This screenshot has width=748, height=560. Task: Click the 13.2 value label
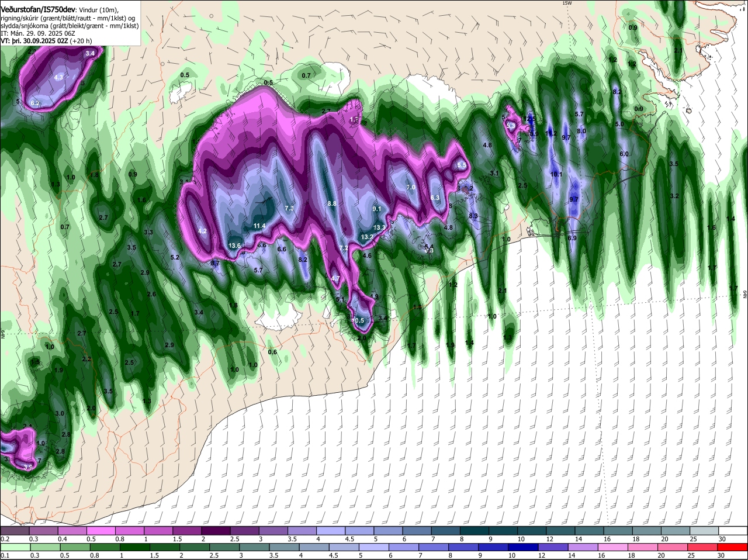(367, 237)
